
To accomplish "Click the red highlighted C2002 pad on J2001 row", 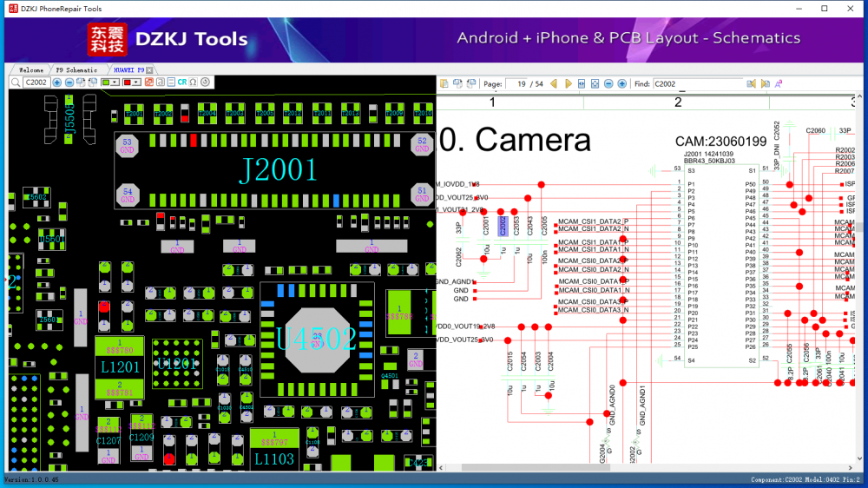I will point(194,140).
